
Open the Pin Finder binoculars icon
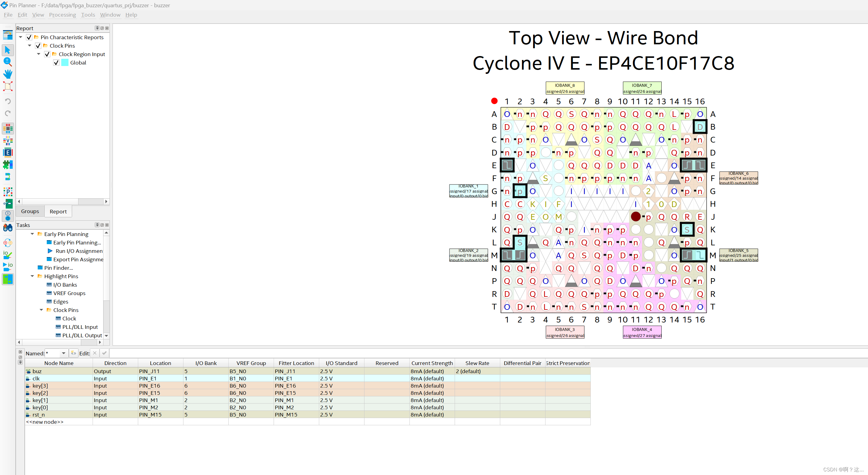click(8, 228)
